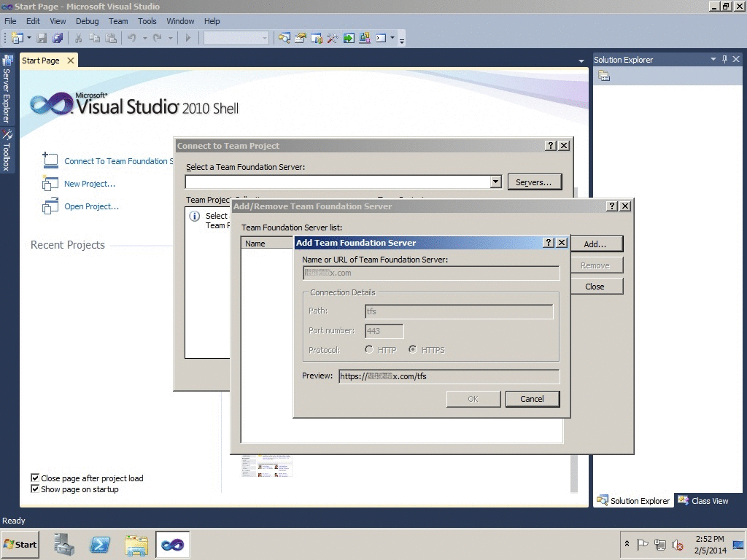Click the Start Debugging play icon

[187, 38]
